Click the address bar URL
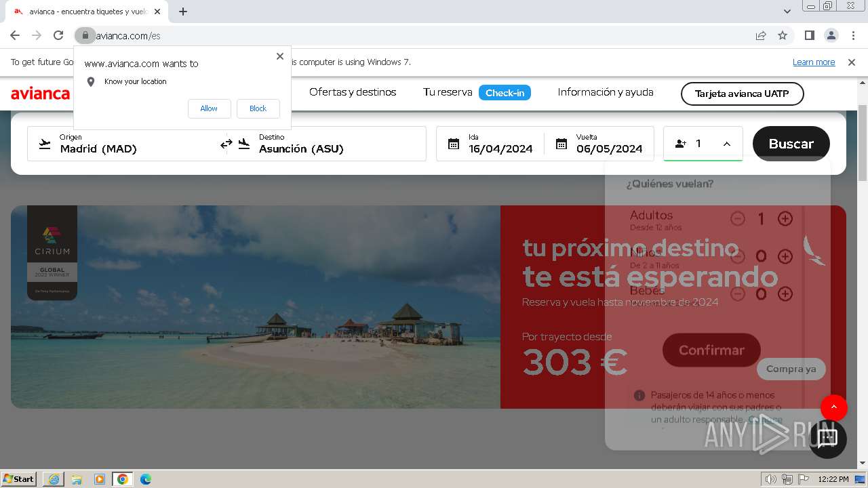 (128, 35)
